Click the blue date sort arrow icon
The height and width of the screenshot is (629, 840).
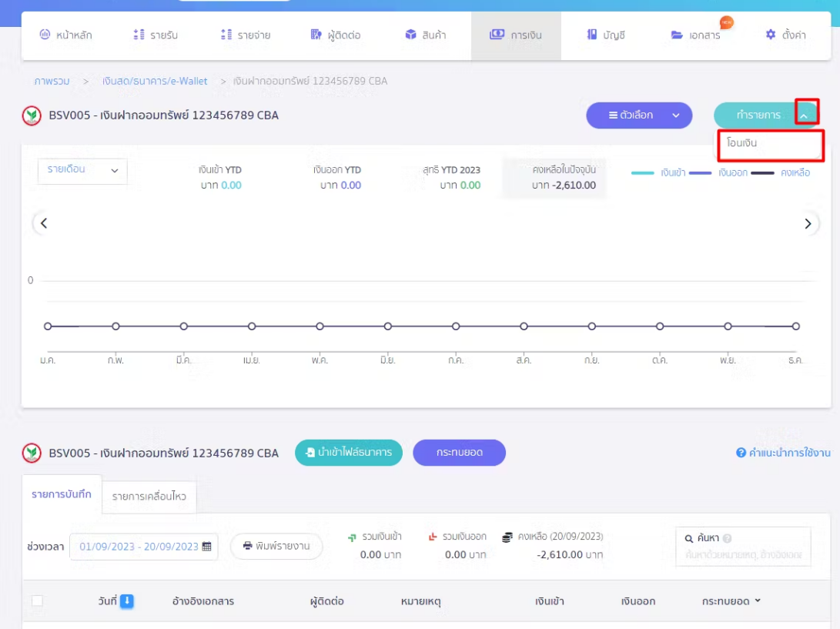tap(127, 601)
